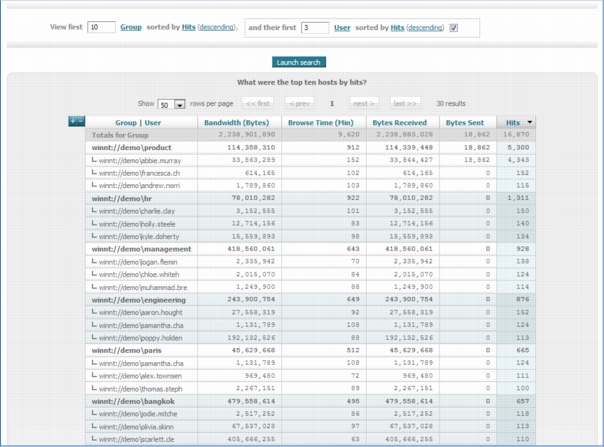This screenshot has width=604, height=447.
Task: Select user logan.flemin row
Action: pyautogui.click(x=310, y=262)
